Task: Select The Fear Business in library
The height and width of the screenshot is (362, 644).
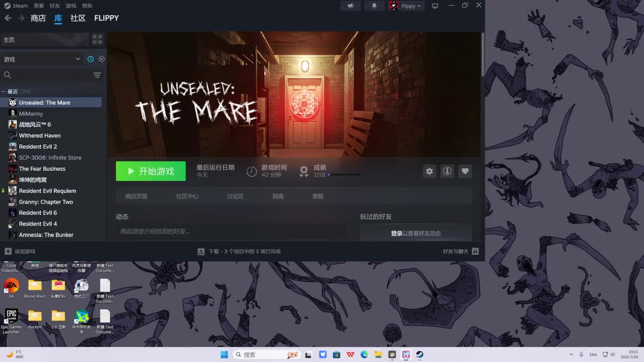Action: click(51, 169)
